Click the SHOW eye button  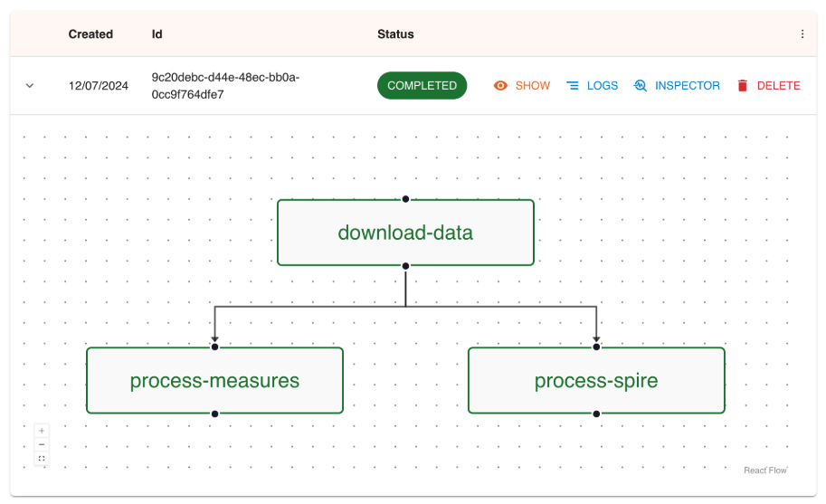(522, 86)
